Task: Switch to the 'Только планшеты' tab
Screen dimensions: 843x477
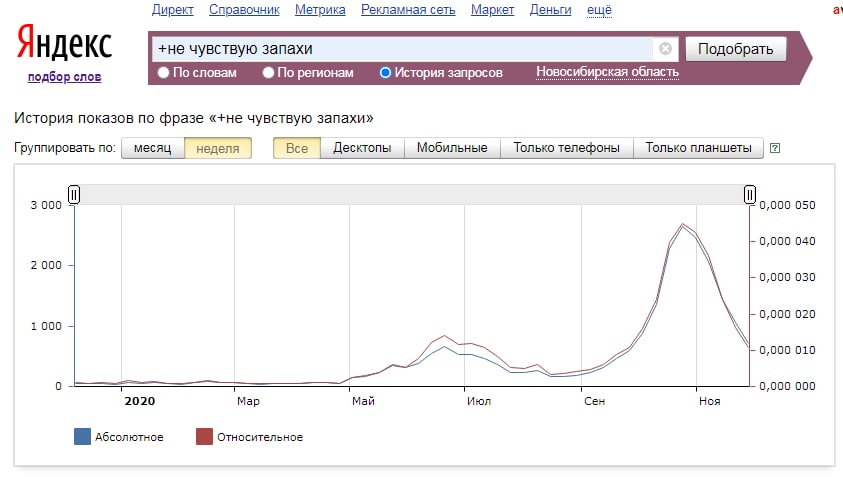Action: point(698,148)
